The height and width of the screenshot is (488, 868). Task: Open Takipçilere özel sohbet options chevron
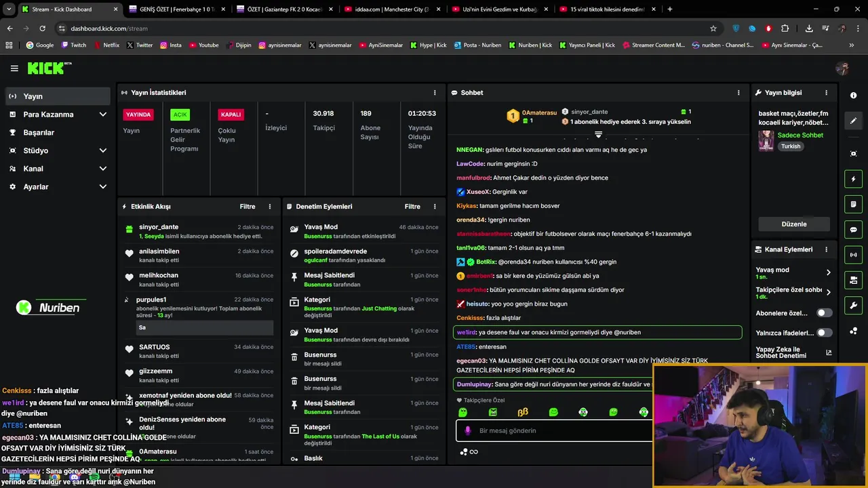[x=828, y=293]
